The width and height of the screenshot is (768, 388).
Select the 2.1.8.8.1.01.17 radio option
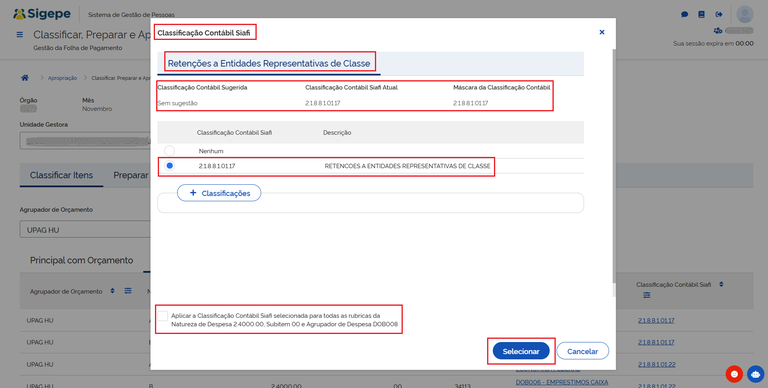tap(169, 166)
